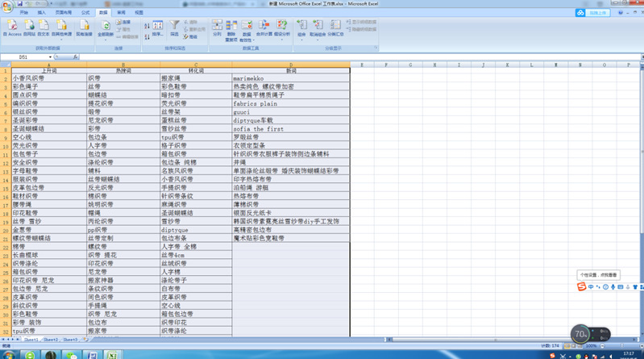The height and width of the screenshot is (359, 644).
Task: Switch to Sheet3 tab
Action: [70, 340]
